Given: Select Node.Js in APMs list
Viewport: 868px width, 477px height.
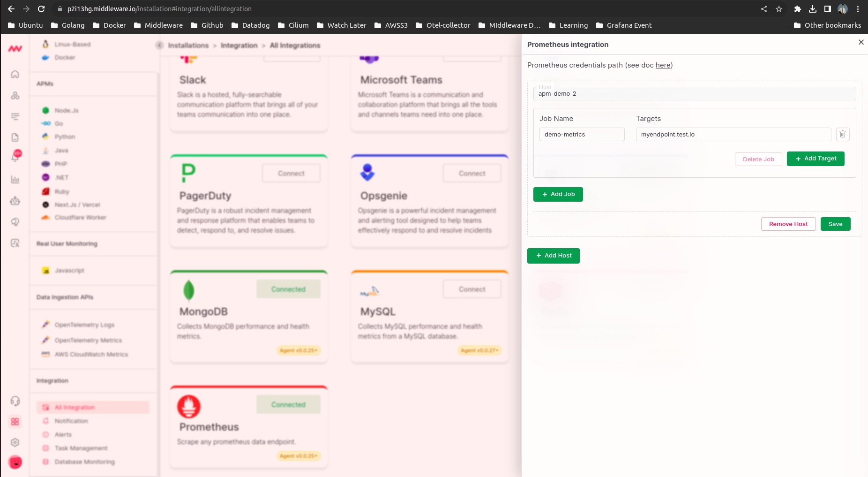Looking at the screenshot, I should [x=67, y=111].
